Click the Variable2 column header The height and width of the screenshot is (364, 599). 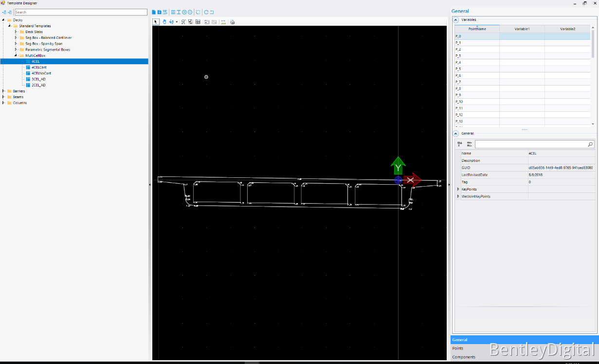tap(567, 29)
